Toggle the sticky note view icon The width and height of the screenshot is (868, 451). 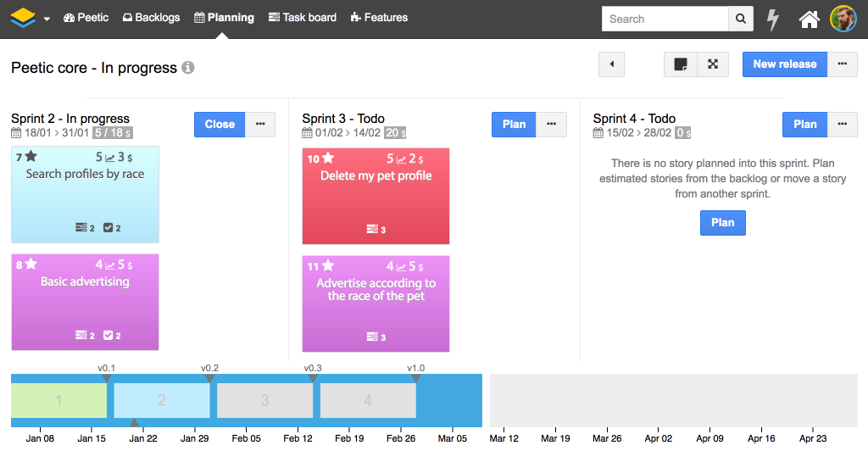pyautogui.click(x=680, y=64)
